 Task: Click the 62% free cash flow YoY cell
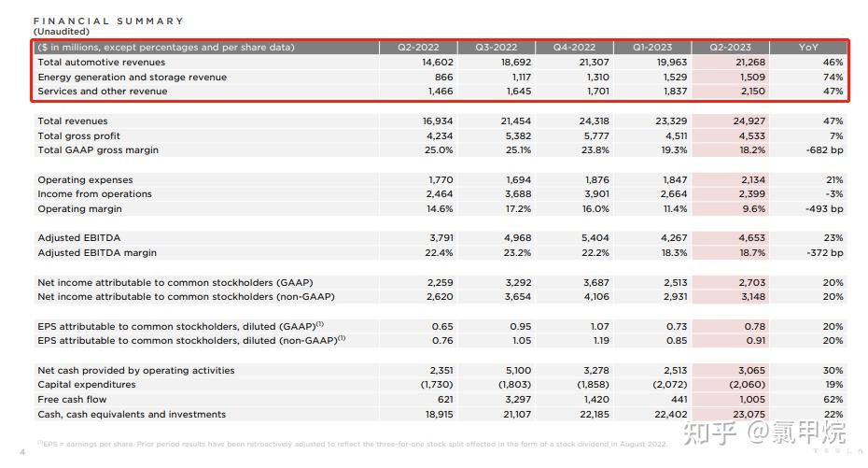[833, 400]
